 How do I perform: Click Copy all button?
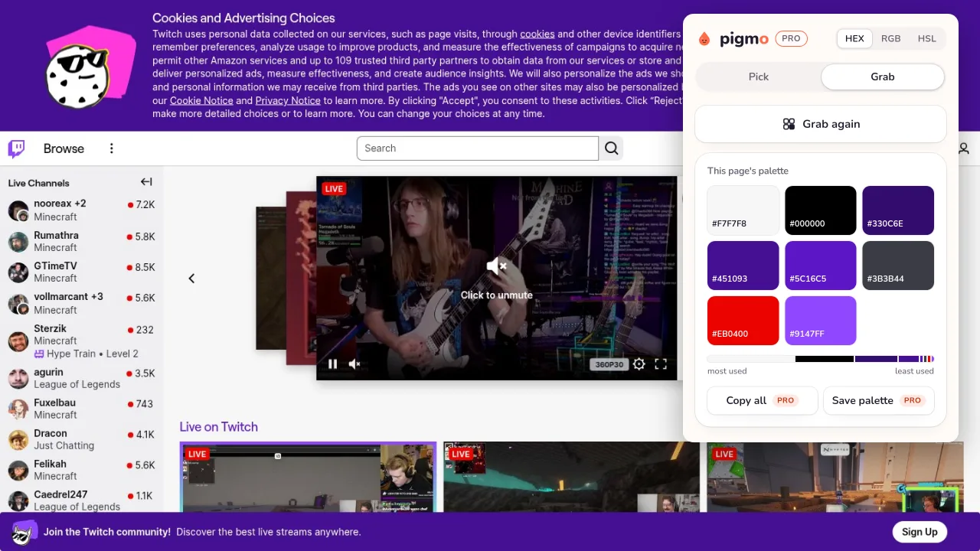(763, 400)
